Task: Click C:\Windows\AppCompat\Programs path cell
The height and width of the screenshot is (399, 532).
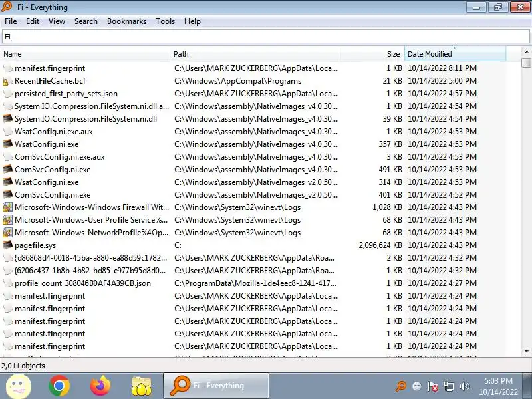Action: (238, 81)
